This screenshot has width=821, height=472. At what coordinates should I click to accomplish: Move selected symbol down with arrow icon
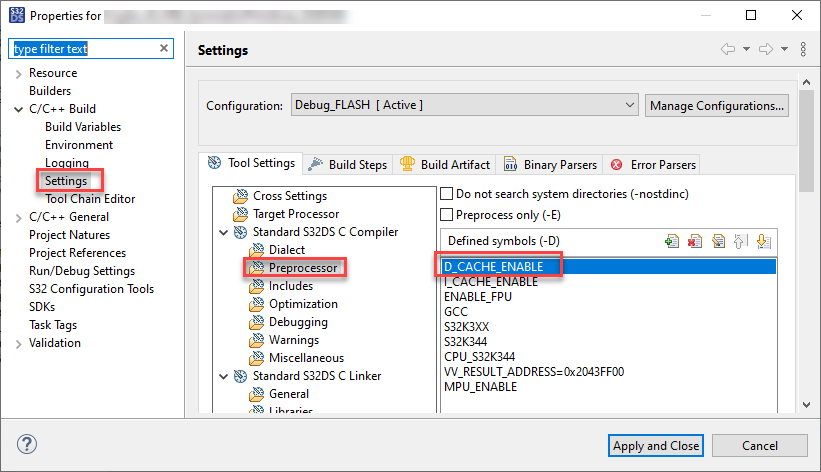[764, 241]
